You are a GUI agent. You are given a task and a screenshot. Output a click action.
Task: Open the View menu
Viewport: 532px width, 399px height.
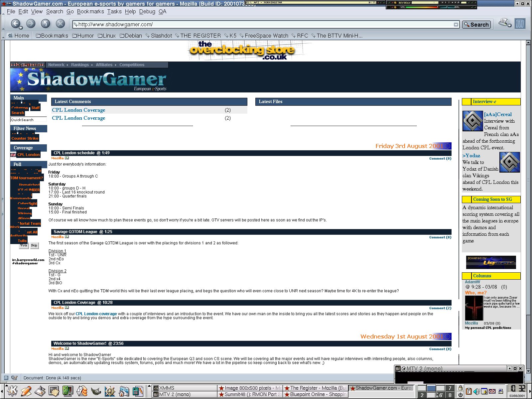tap(37, 11)
